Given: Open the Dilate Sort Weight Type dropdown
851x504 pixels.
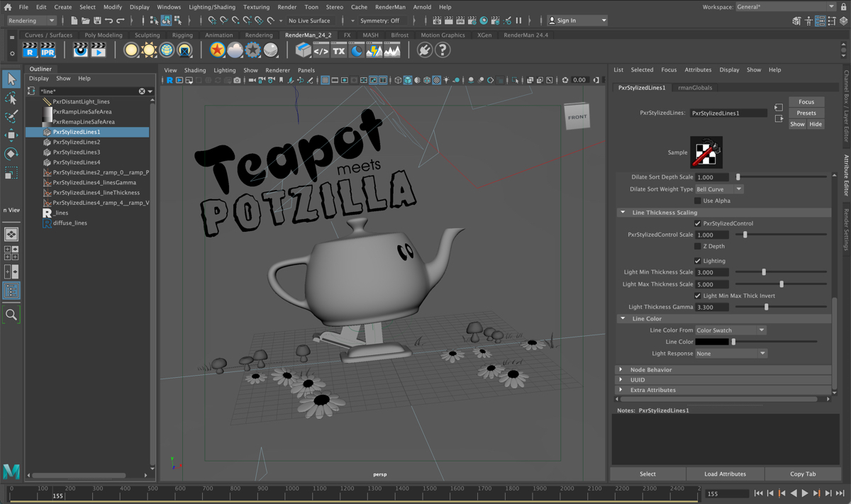Looking at the screenshot, I should coord(718,189).
